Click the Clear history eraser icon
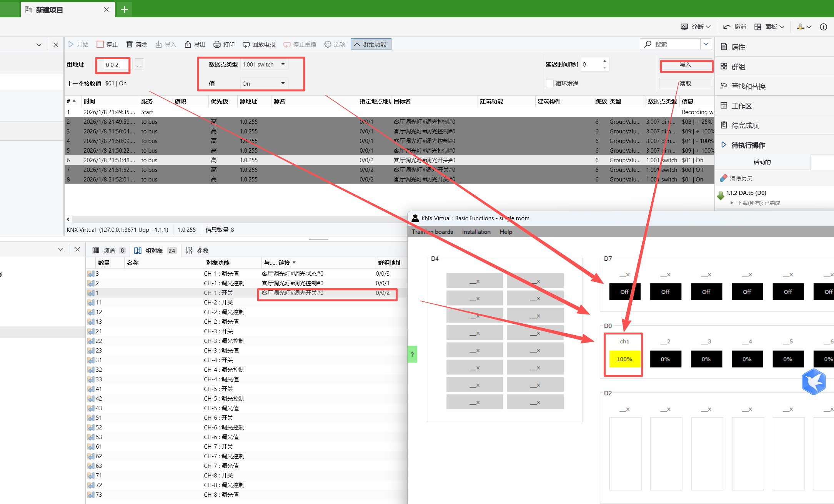Image resolution: width=834 pixels, height=504 pixels. pyautogui.click(x=724, y=178)
